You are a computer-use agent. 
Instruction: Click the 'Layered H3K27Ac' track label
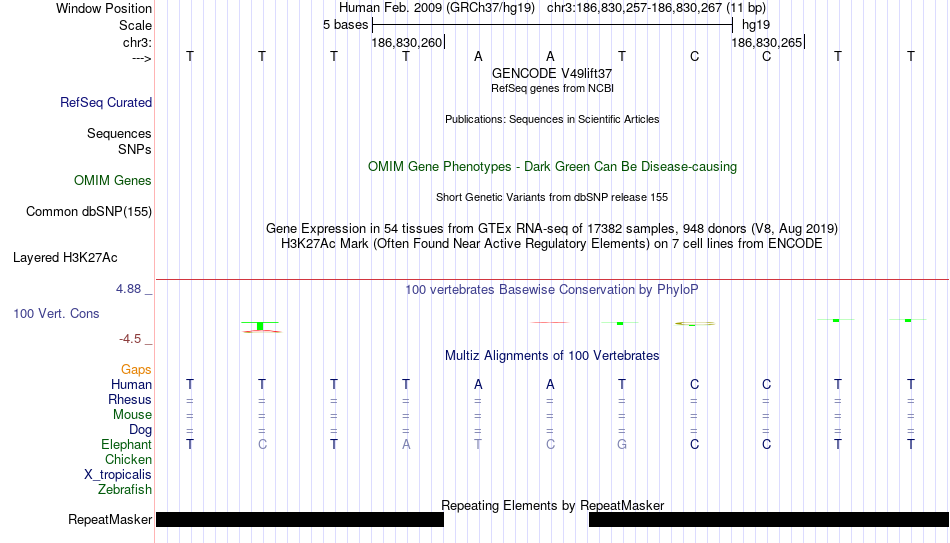65,258
